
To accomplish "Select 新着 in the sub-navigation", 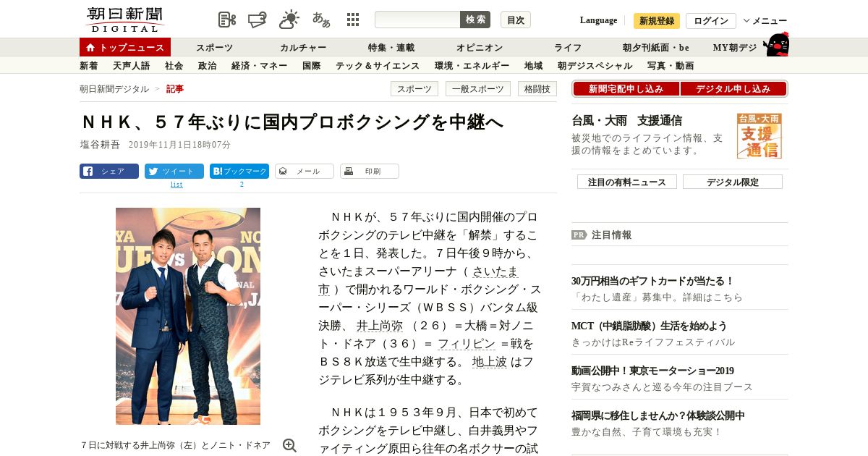I will [89, 66].
